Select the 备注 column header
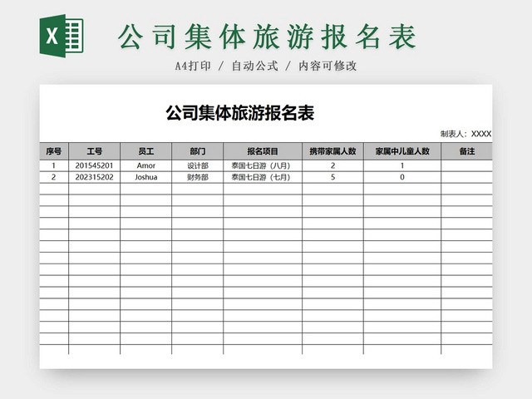532x399 pixels. [467, 151]
